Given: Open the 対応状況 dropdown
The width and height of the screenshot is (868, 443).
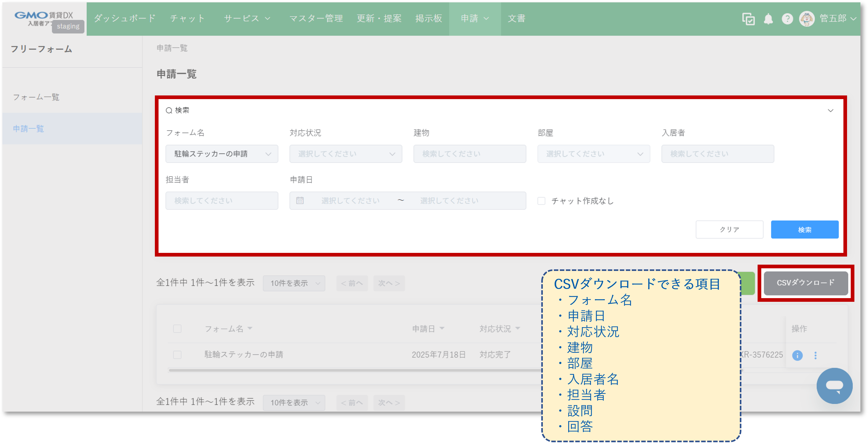Looking at the screenshot, I should 345,154.
